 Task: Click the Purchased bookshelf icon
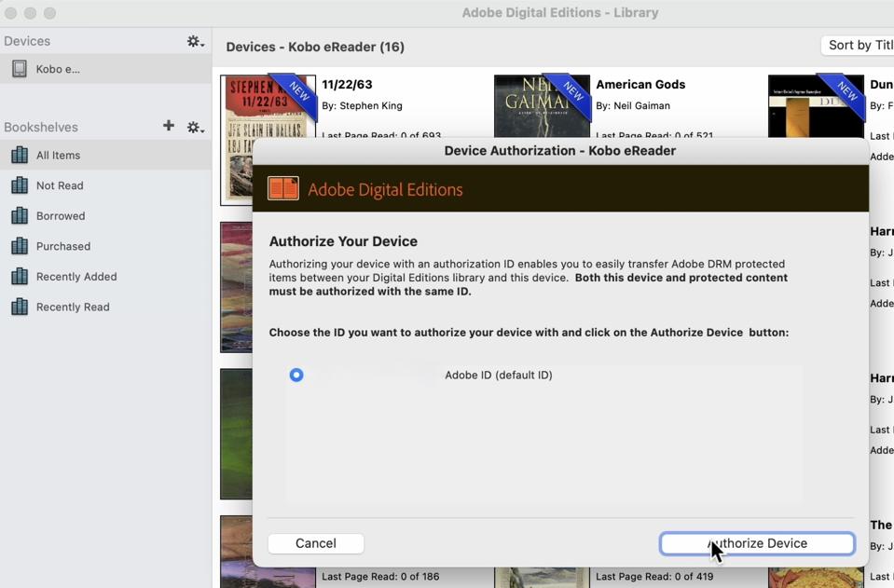19,246
